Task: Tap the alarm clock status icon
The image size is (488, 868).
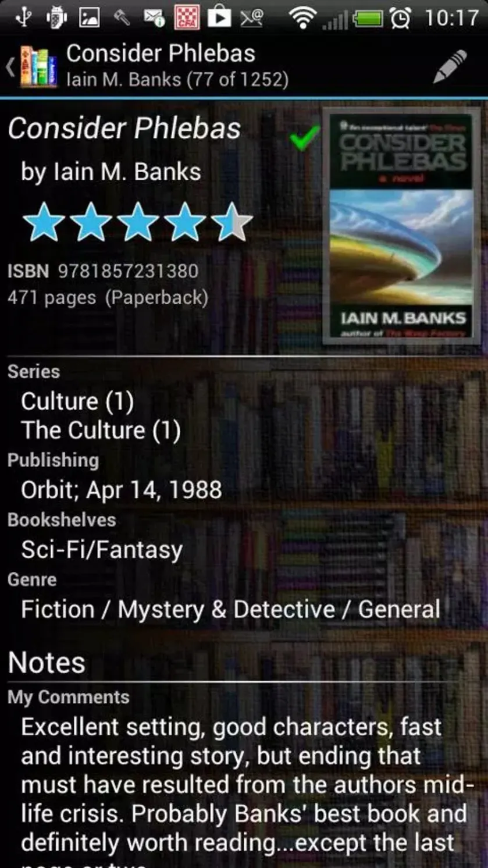Action: pos(401,18)
